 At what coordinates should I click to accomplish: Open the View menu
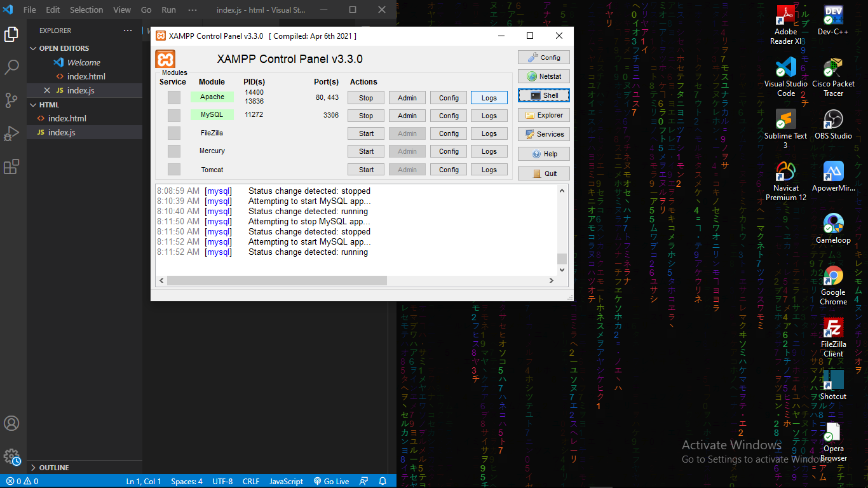(122, 10)
